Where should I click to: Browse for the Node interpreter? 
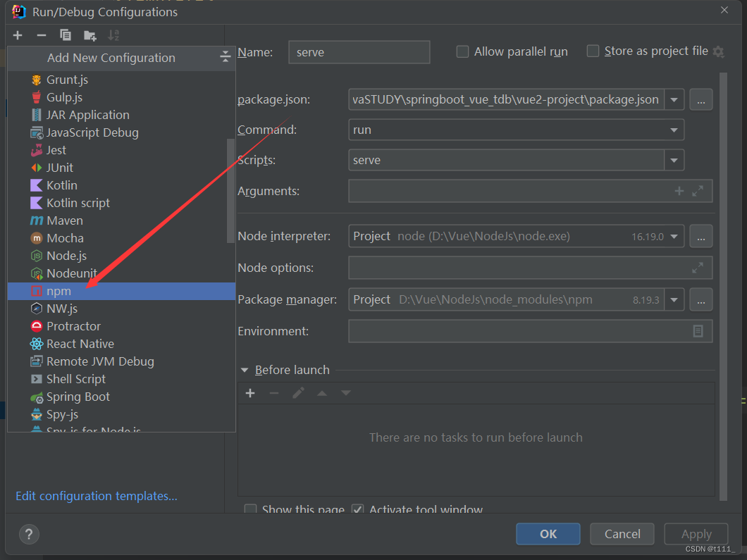click(700, 237)
